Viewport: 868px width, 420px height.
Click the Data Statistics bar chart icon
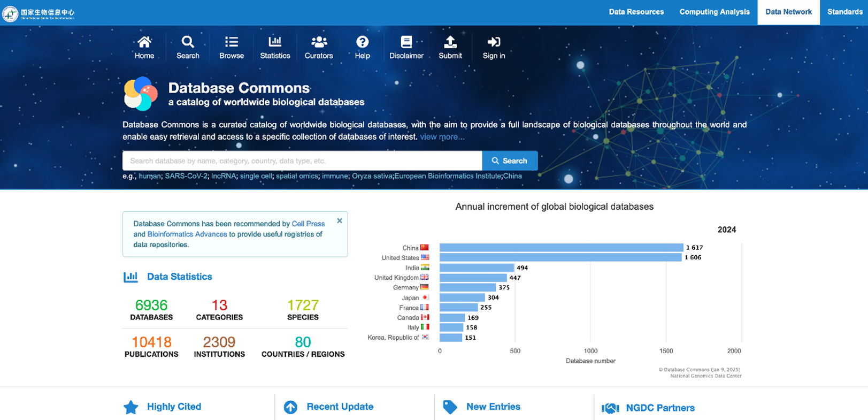130,277
